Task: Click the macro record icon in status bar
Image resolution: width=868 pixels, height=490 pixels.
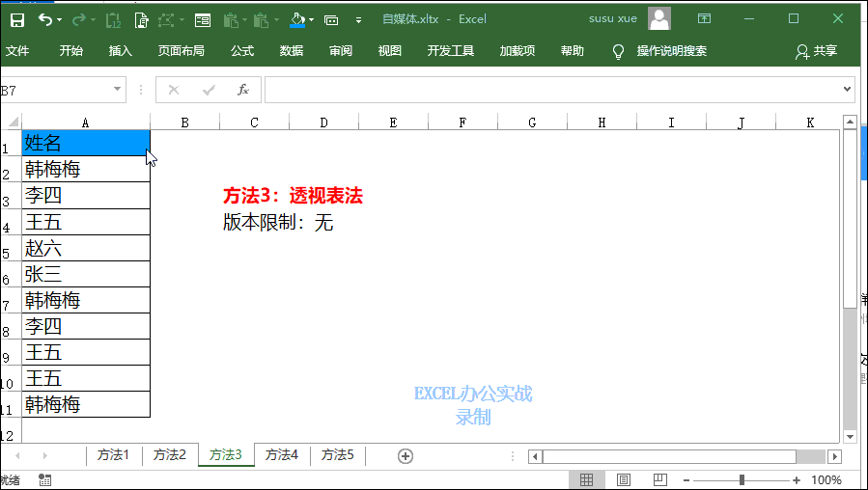Action: (x=45, y=480)
